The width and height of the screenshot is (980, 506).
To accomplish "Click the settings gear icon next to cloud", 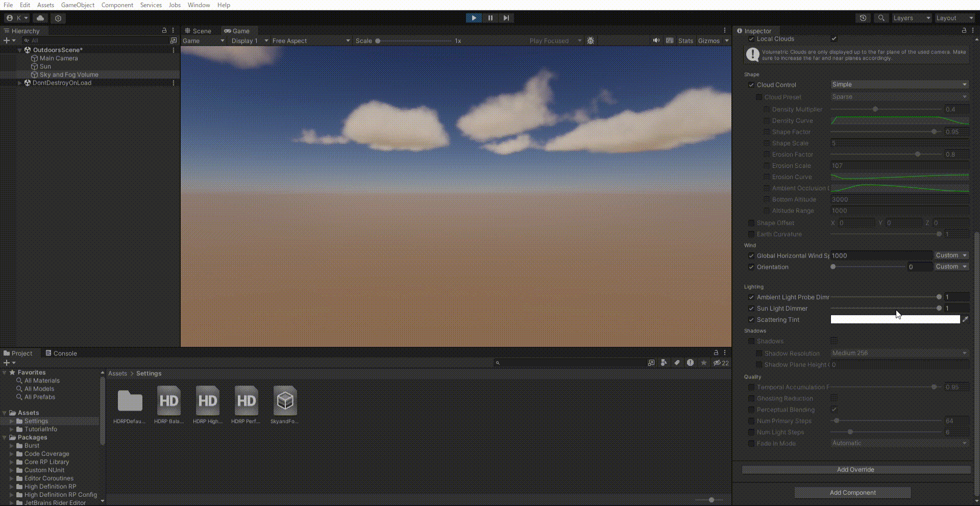I will coord(58,18).
